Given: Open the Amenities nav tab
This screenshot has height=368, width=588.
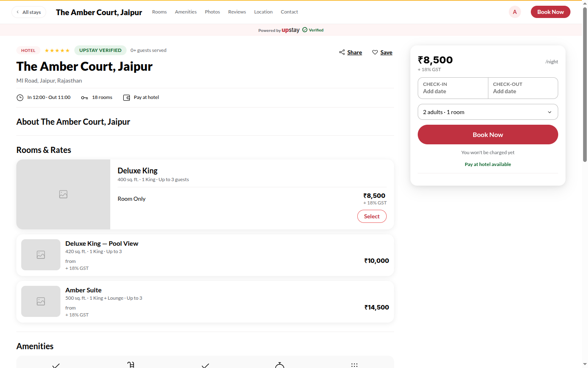Looking at the screenshot, I should click(186, 12).
